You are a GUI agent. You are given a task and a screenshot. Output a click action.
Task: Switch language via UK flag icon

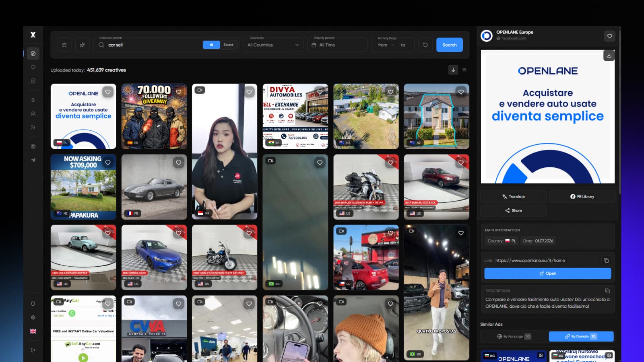pyautogui.click(x=33, y=331)
